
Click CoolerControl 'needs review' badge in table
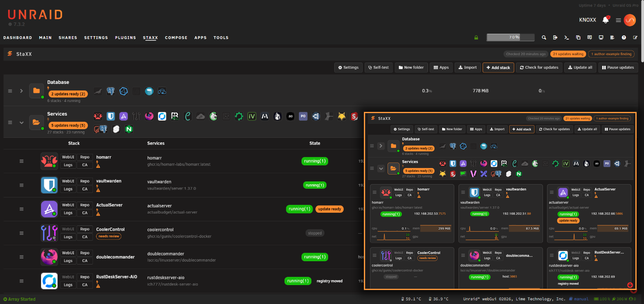[x=108, y=236]
